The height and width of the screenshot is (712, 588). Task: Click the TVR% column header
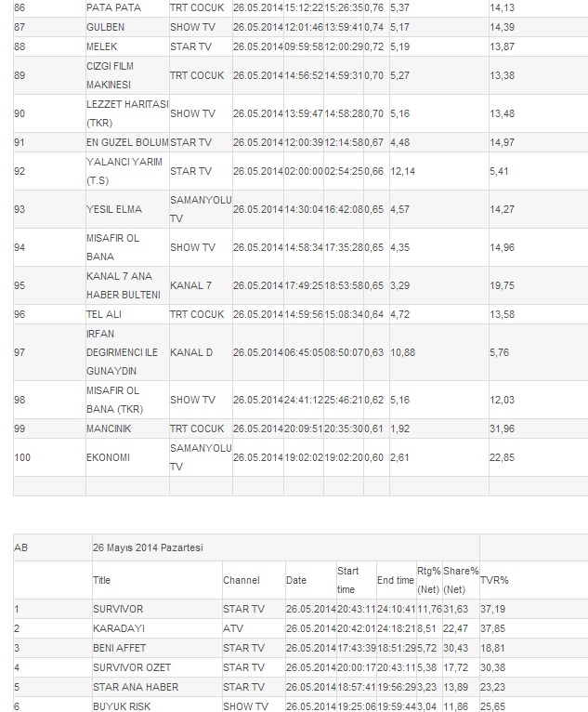click(494, 580)
